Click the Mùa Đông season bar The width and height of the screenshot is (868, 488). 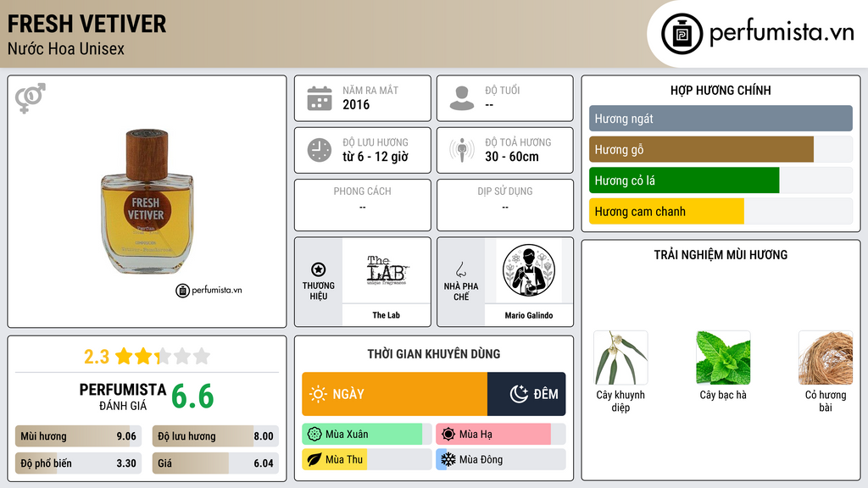pyautogui.click(x=500, y=459)
